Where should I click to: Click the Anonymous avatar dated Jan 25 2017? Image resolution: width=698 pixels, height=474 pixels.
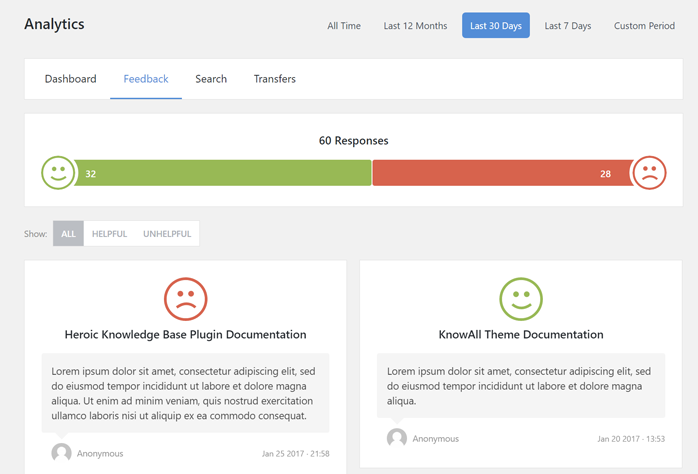(61, 453)
